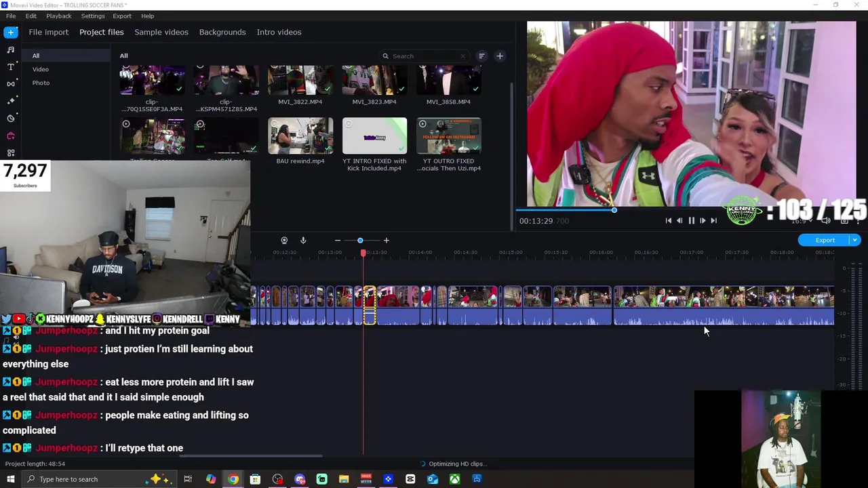Open Microsoft Store from the taskbar
Image resolution: width=868 pixels, height=488 pixels.
click(255, 479)
